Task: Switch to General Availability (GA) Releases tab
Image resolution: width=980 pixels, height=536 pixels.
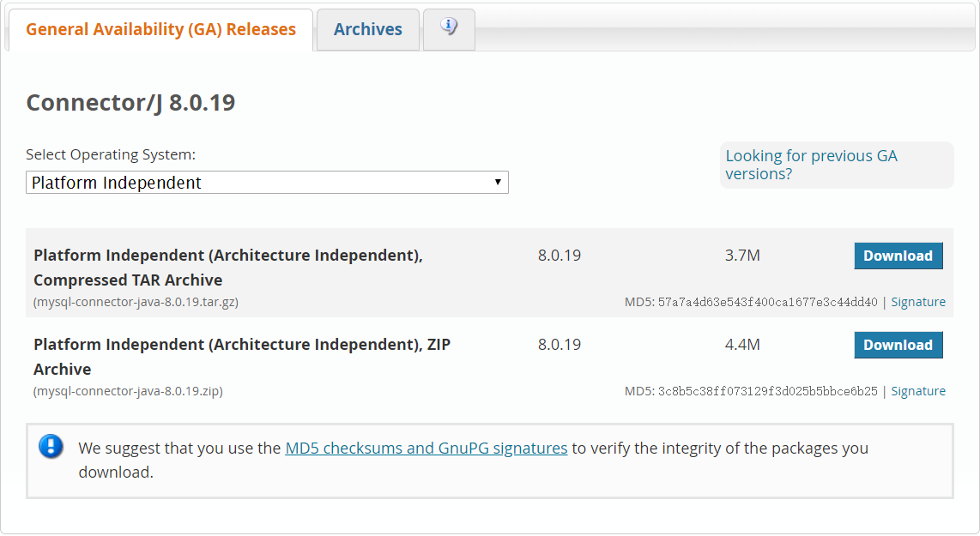Action: (x=160, y=29)
